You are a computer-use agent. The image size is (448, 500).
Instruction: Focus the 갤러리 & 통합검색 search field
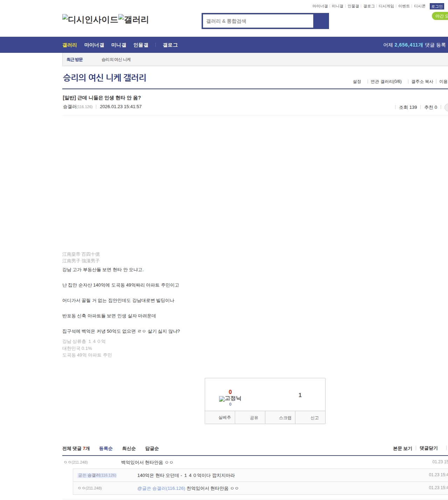click(x=258, y=21)
